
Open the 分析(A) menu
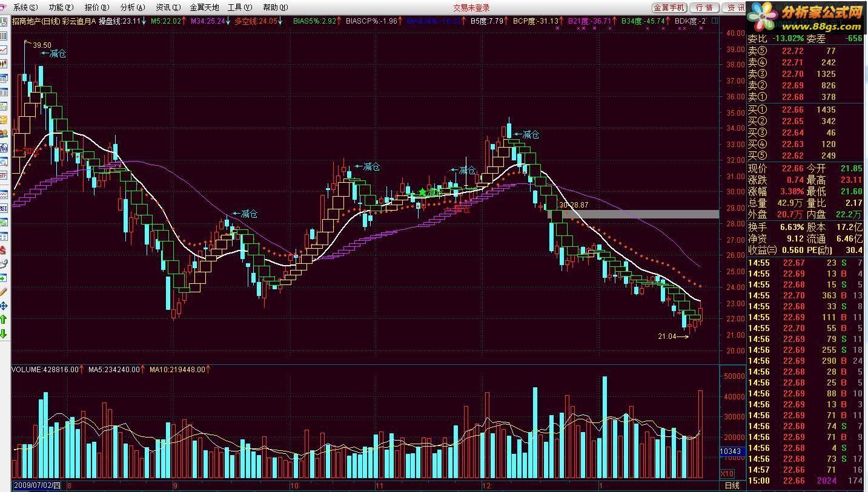(x=133, y=7)
